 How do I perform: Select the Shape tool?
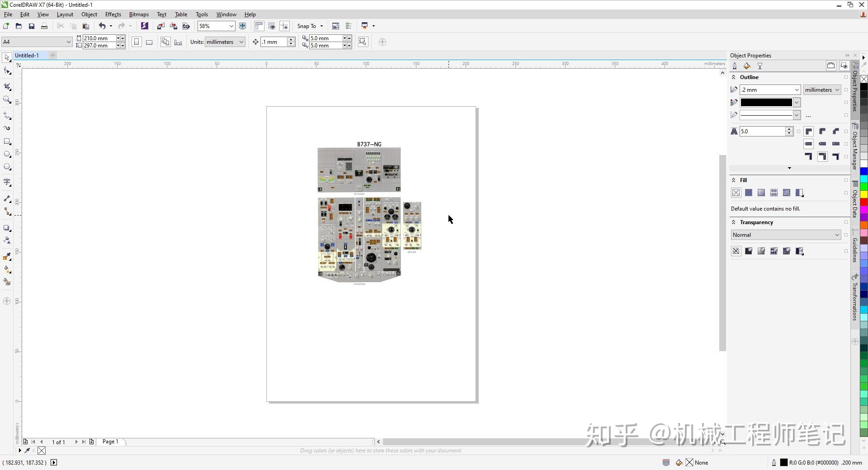pos(7,71)
